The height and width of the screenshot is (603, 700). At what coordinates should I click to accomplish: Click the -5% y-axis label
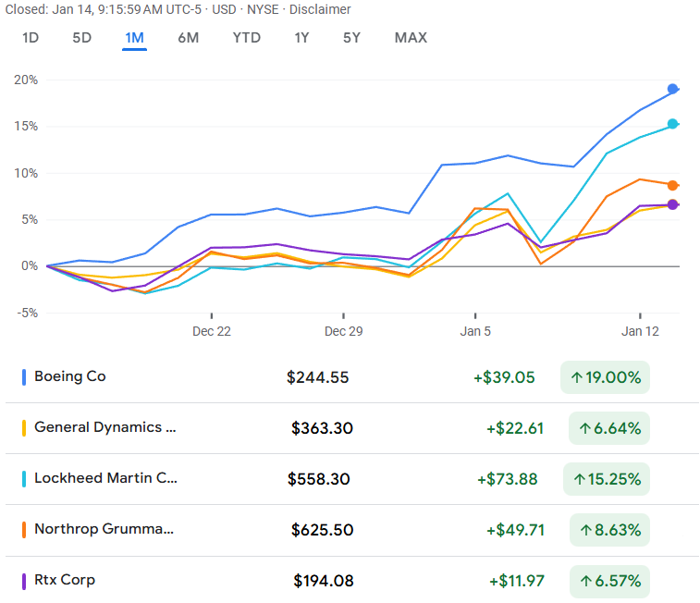click(28, 313)
